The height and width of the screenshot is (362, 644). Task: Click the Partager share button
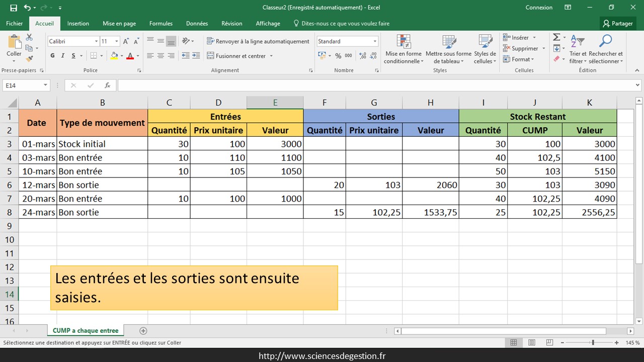(x=618, y=24)
